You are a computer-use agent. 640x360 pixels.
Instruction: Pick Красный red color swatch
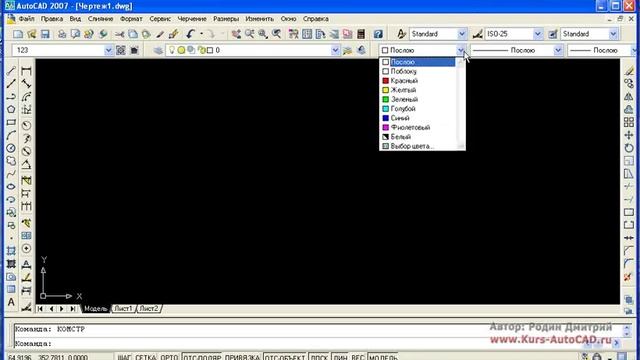tap(386, 81)
